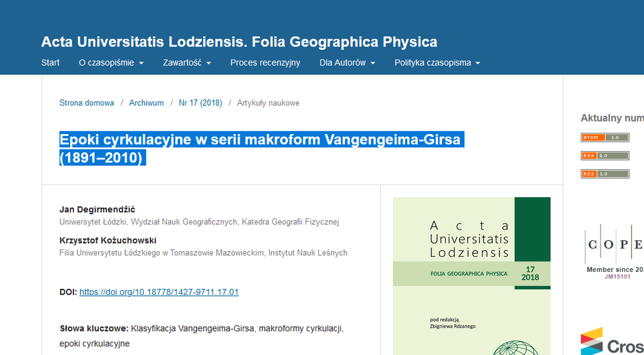Screen dimensions: 644x355
Task: Open the Polityka czasopisma dropdown
Action: tap(437, 63)
